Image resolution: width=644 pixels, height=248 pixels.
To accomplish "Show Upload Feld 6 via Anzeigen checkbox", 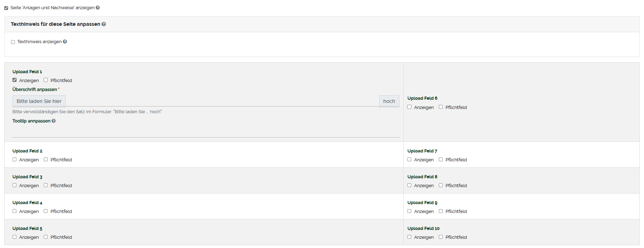I will [x=409, y=107].
